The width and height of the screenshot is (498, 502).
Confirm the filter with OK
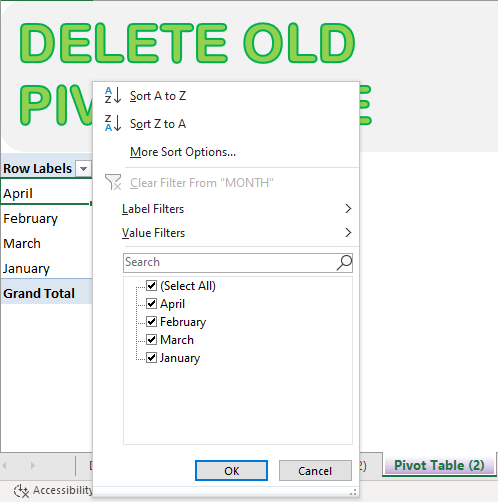pyautogui.click(x=231, y=471)
